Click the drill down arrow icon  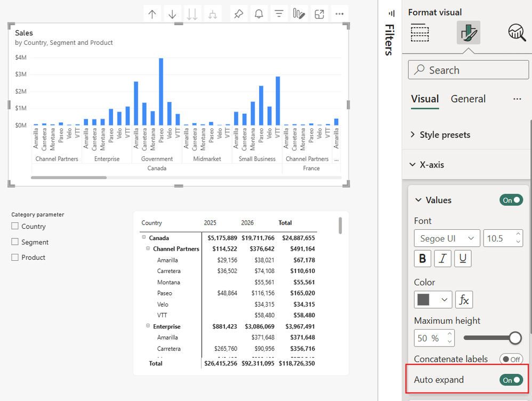click(x=172, y=14)
